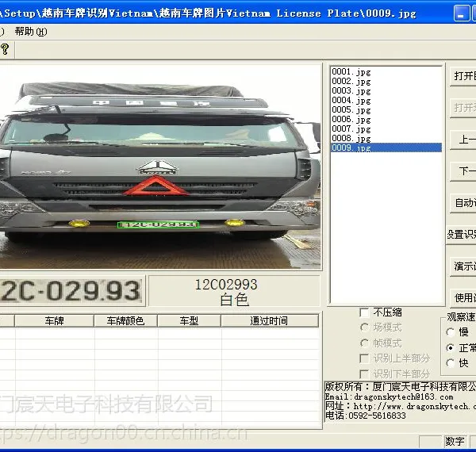The width and height of the screenshot is (476, 452).
Task: Enable the 不压缩 checkbox
Action: (x=364, y=312)
